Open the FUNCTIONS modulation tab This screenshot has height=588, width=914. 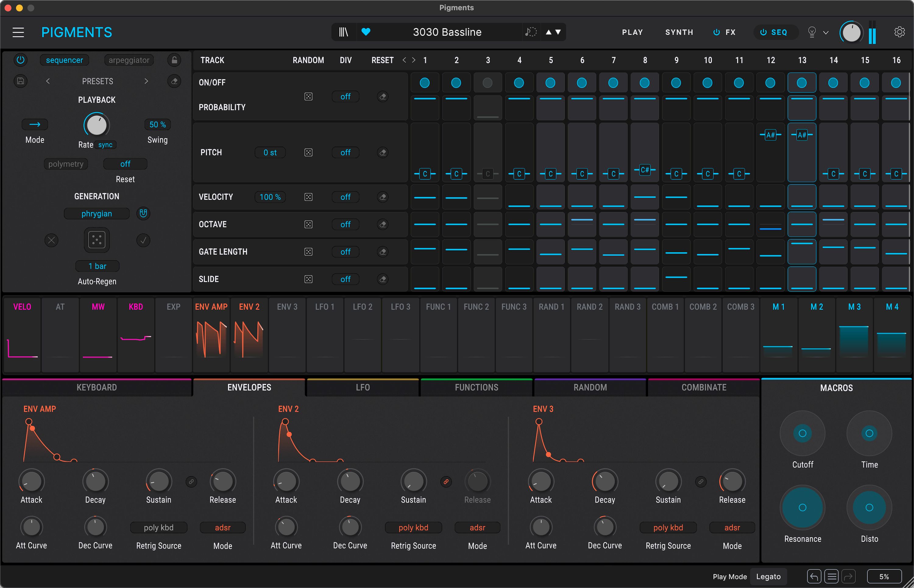pos(476,388)
